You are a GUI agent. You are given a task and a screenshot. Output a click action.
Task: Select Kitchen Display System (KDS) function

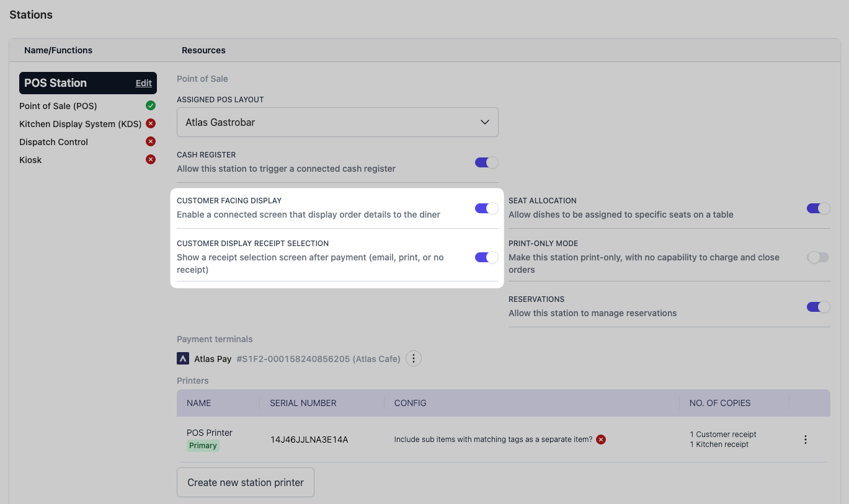pos(81,124)
